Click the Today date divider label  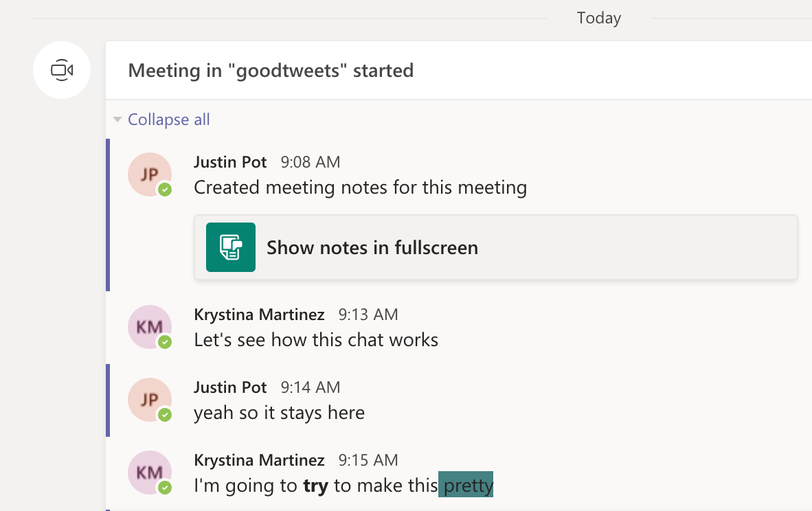point(598,19)
